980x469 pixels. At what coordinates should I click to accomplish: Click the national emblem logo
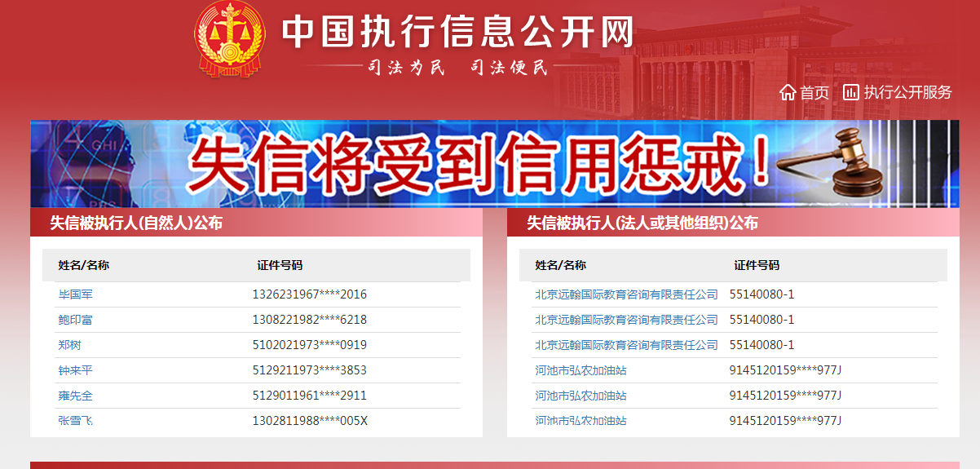click(x=230, y=38)
